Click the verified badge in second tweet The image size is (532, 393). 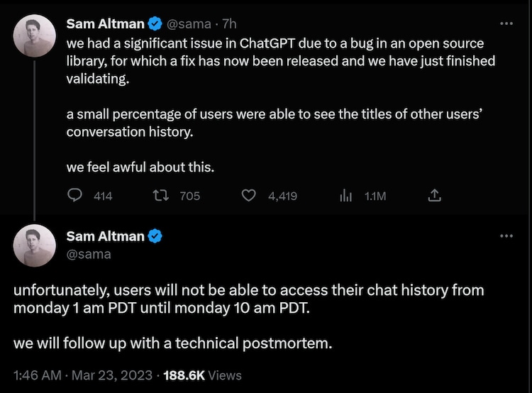pyautogui.click(x=155, y=236)
